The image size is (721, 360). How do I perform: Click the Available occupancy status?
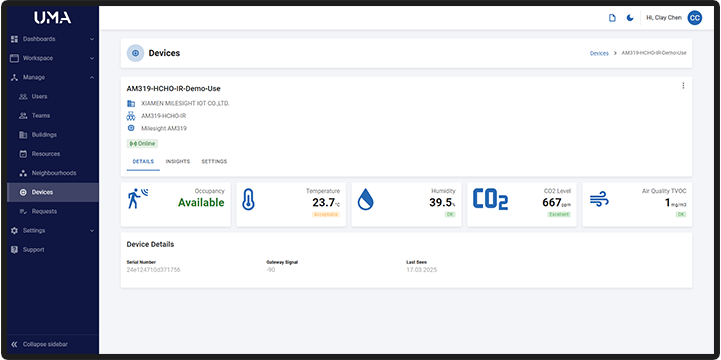(x=201, y=203)
